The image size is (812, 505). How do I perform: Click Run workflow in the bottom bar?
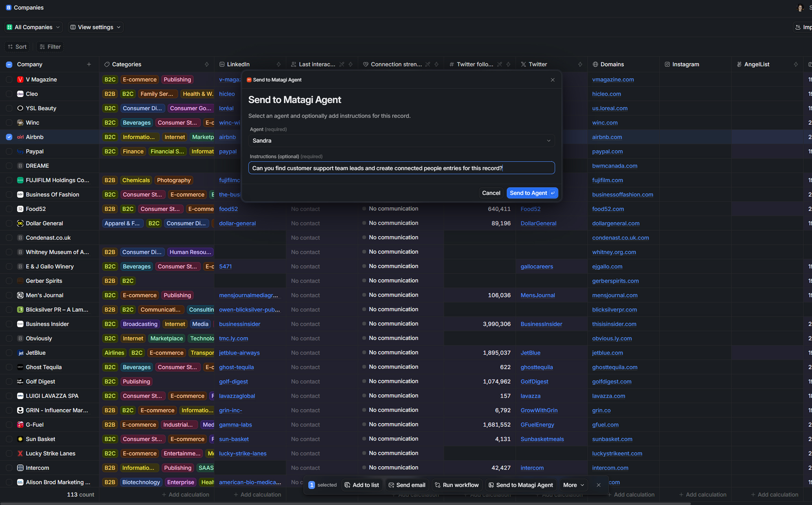point(457,485)
